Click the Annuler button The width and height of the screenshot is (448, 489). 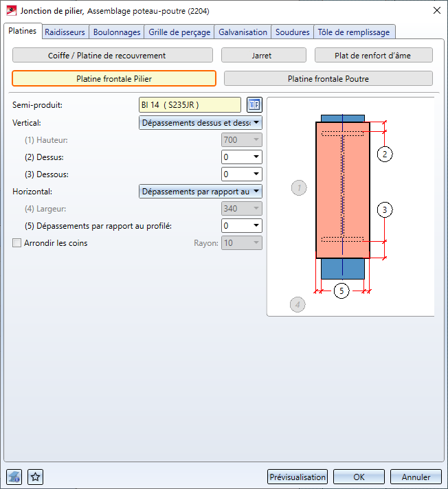[x=416, y=477]
